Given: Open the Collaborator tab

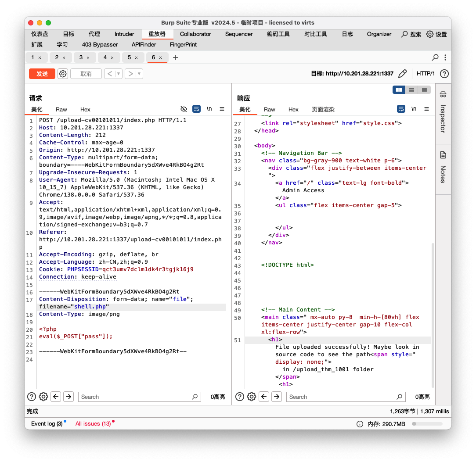Looking at the screenshot, I should pyautogui.click(x=195, y=34).
